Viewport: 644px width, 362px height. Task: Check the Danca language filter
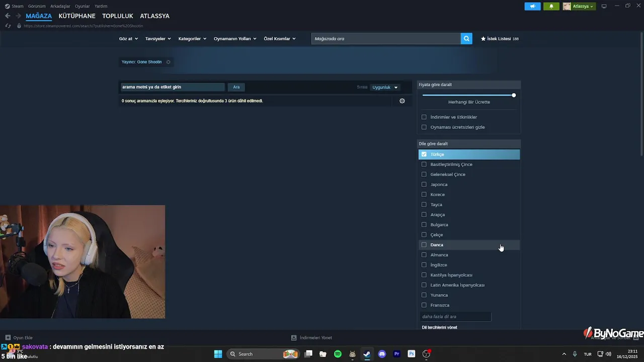[x=424, y=245]
